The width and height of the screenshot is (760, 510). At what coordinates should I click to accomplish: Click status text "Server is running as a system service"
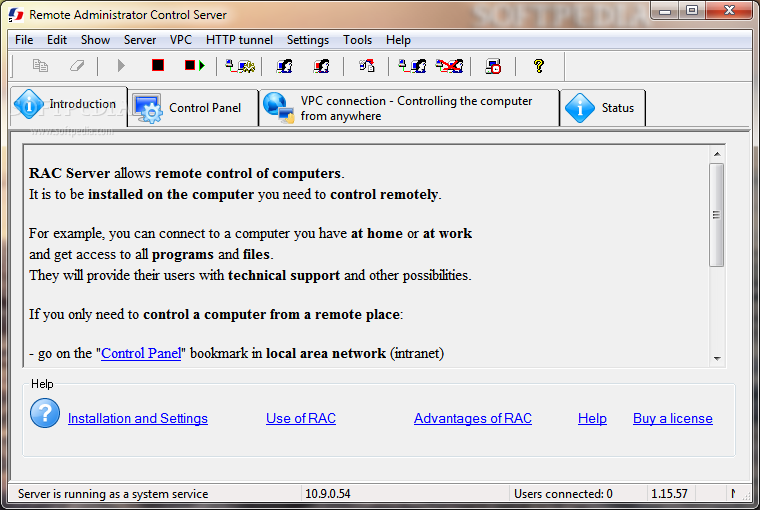click(113, 494)
